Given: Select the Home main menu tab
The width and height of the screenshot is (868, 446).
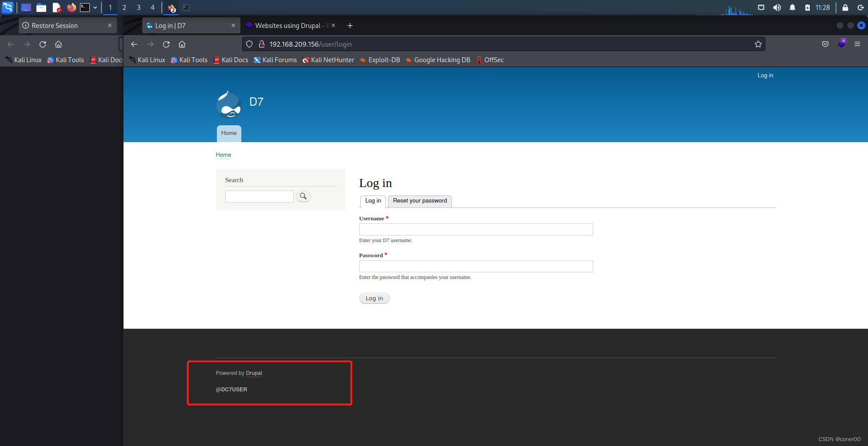Looking at the screenshot, I should (x=229, y=133).
